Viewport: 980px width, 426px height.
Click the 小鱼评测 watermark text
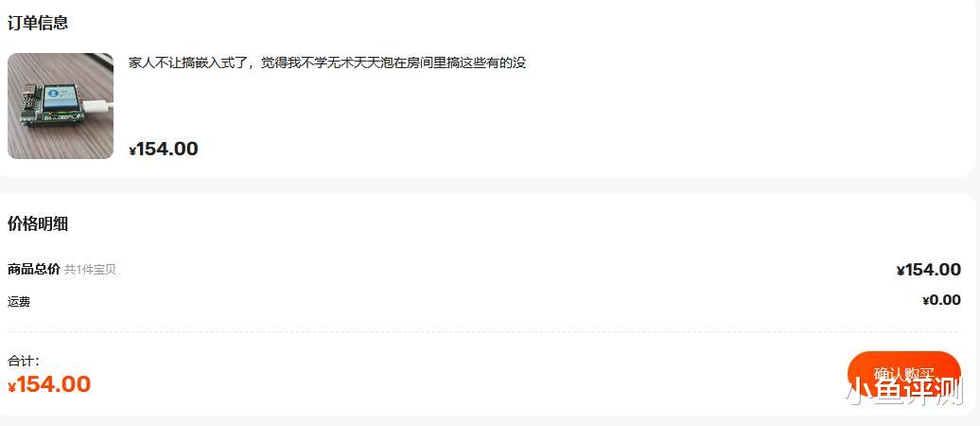click(x=903, y=390)
